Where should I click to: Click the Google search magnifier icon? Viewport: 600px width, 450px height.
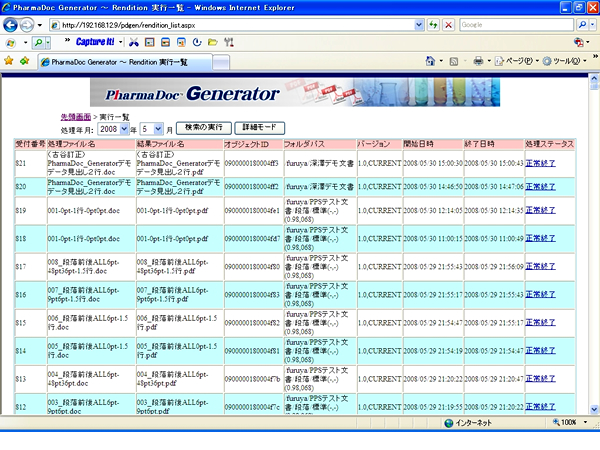point(582,25)
